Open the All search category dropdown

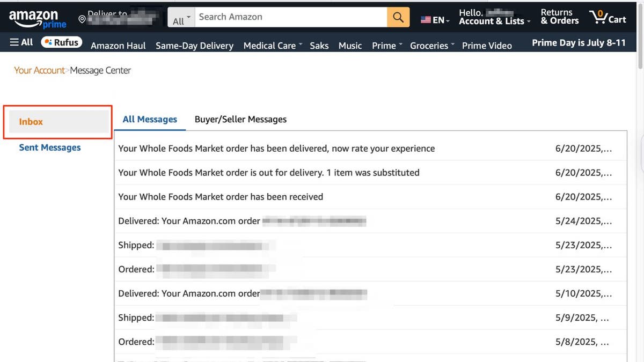(x=181, y=17)
